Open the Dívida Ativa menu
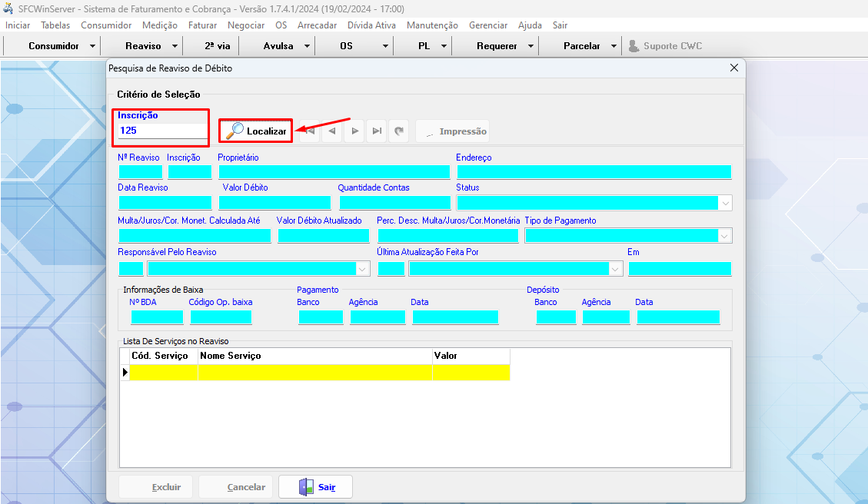Viewport: 868px width, 504px height. pyautogui.click(x=371, y=25)
